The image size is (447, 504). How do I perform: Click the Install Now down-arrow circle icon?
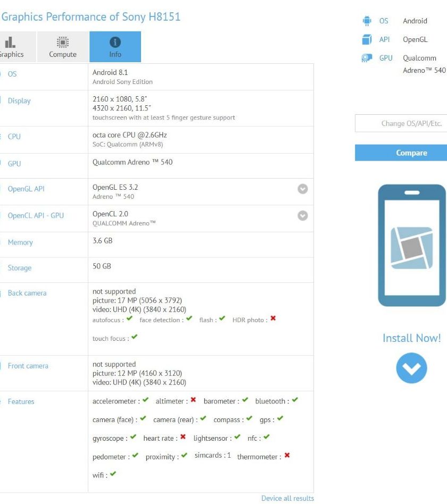pos(411,368)
